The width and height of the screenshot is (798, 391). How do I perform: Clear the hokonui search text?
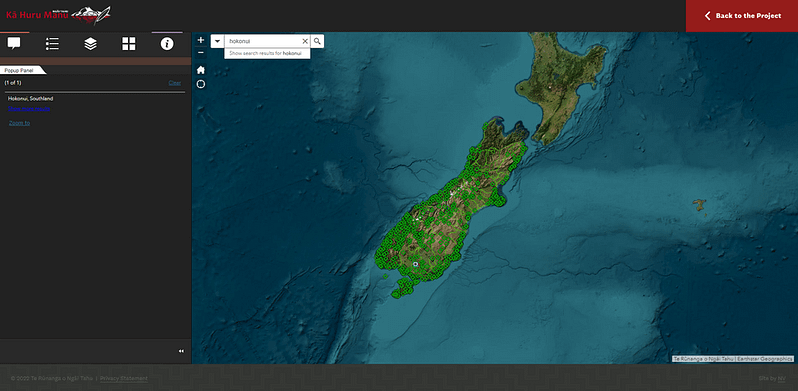point(305,41)
